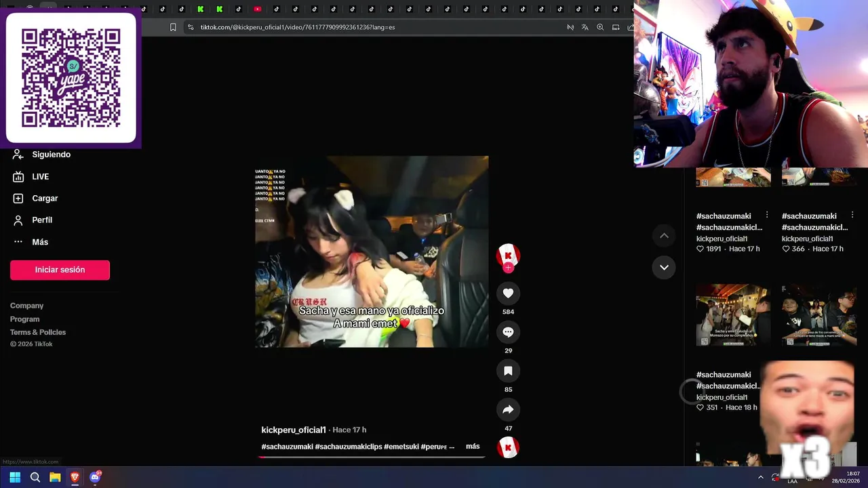Screen dimensions: 868x488
Task: Click #sachauzumaki title of the 351-likes video
Action: tap(724, 375)
